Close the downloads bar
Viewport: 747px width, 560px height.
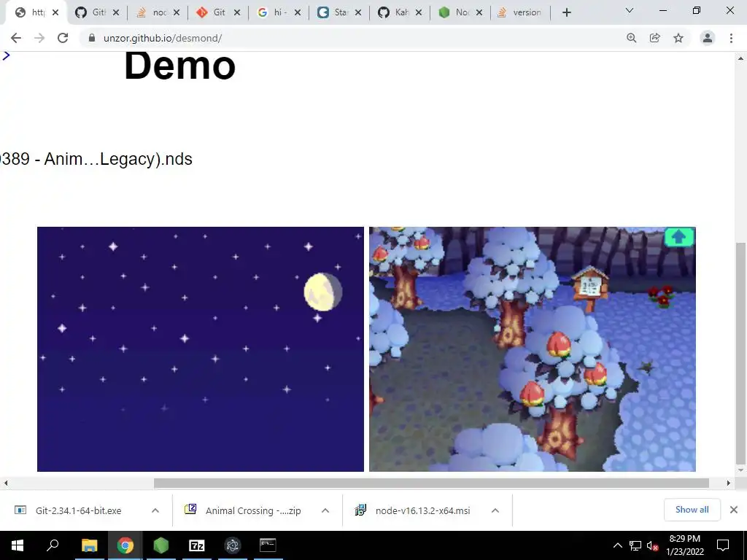tap(734, 510)
